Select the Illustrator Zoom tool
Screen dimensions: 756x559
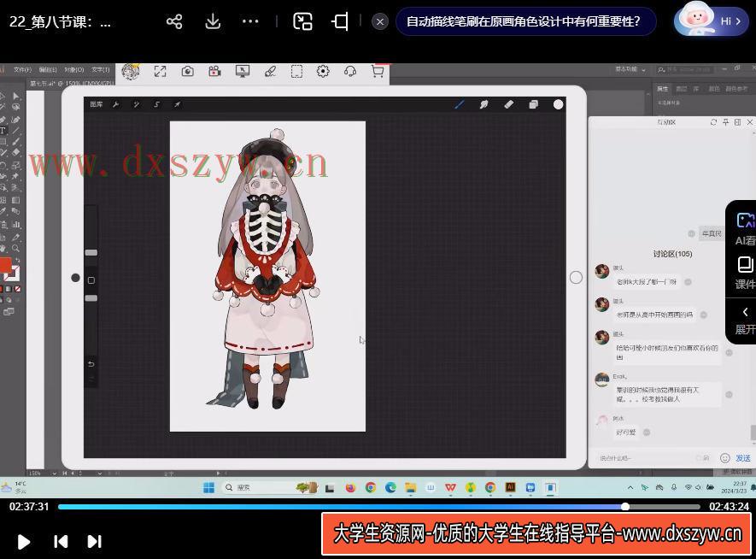point(15,249)
